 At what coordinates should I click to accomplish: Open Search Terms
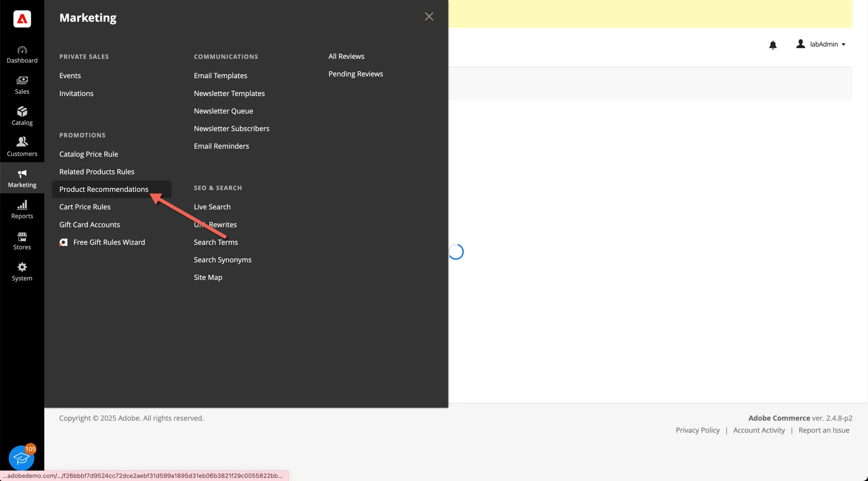pyautogui.click(x=216, y=243)
